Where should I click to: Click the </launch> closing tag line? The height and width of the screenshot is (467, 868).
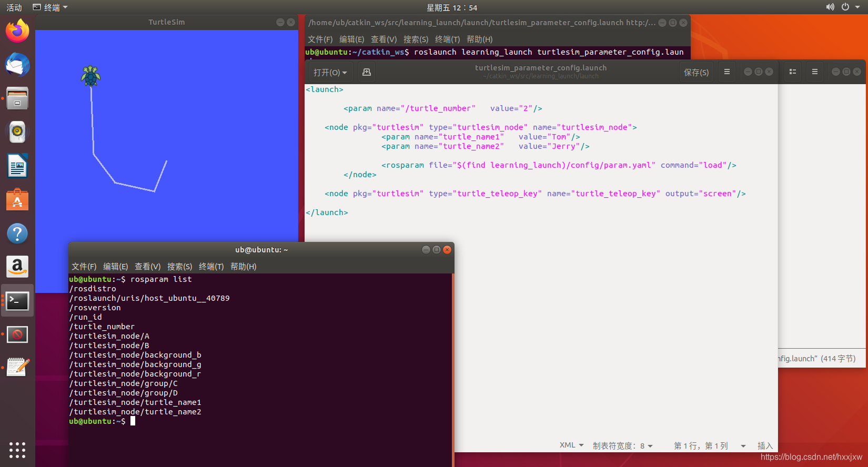click(x=327, y=212)
